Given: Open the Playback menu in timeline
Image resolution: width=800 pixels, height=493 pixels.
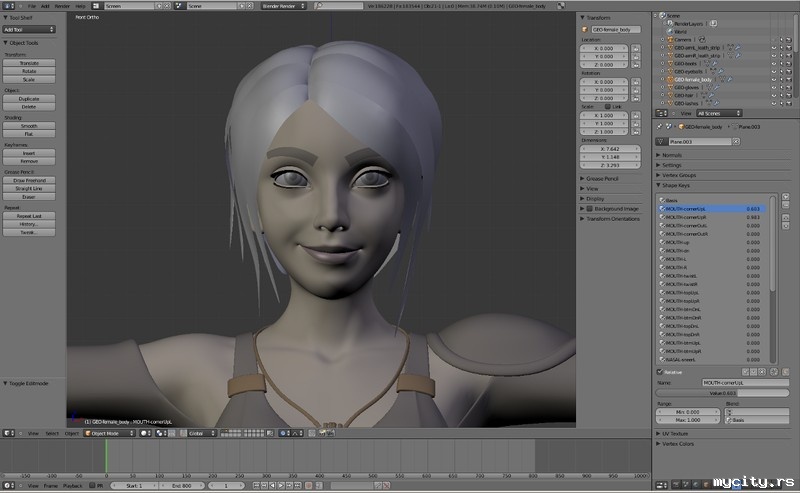Looking at the screenshot, I should point(74,485).
